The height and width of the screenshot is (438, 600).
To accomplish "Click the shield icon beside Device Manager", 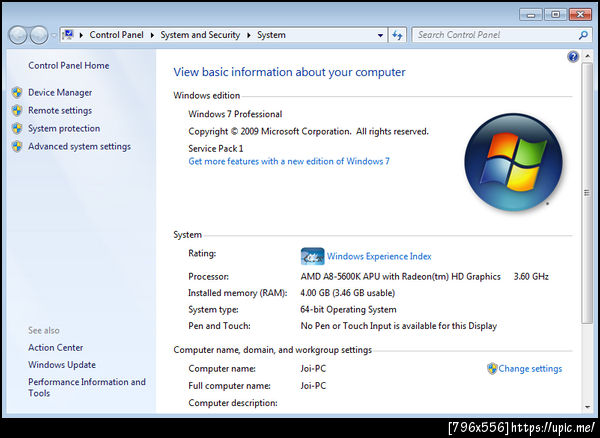I will (x=17, y=93).
